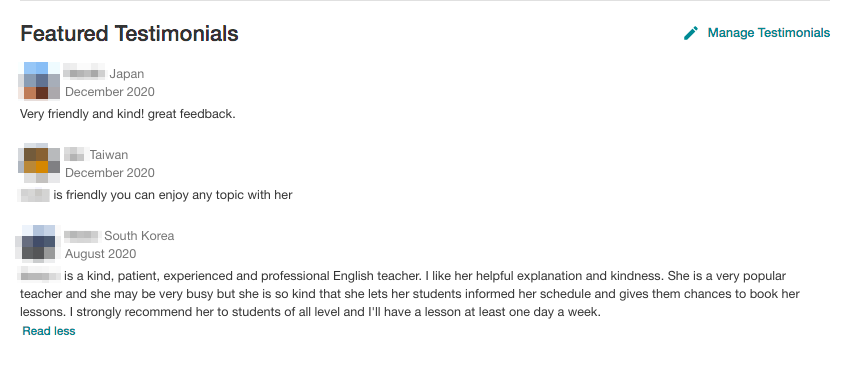Click the pencil icon beside Manage Testimonials
The width and height of the screenshot is (847, 371).
691,33
